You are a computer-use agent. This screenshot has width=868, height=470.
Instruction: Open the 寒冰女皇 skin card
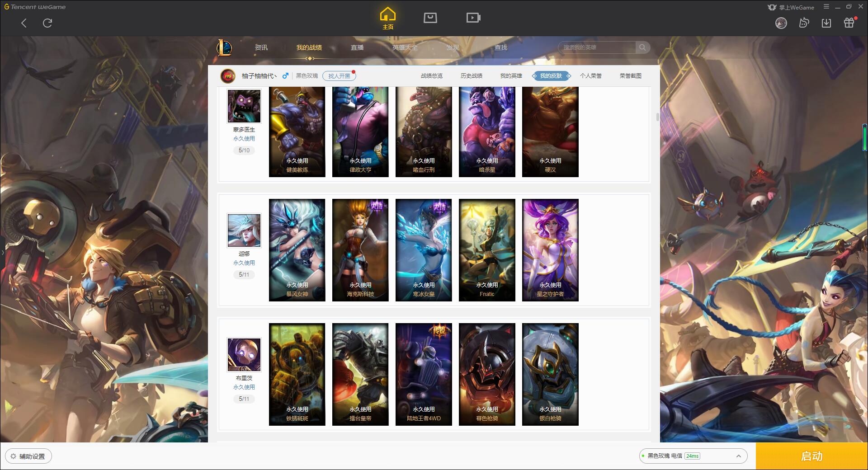[424, 250]
